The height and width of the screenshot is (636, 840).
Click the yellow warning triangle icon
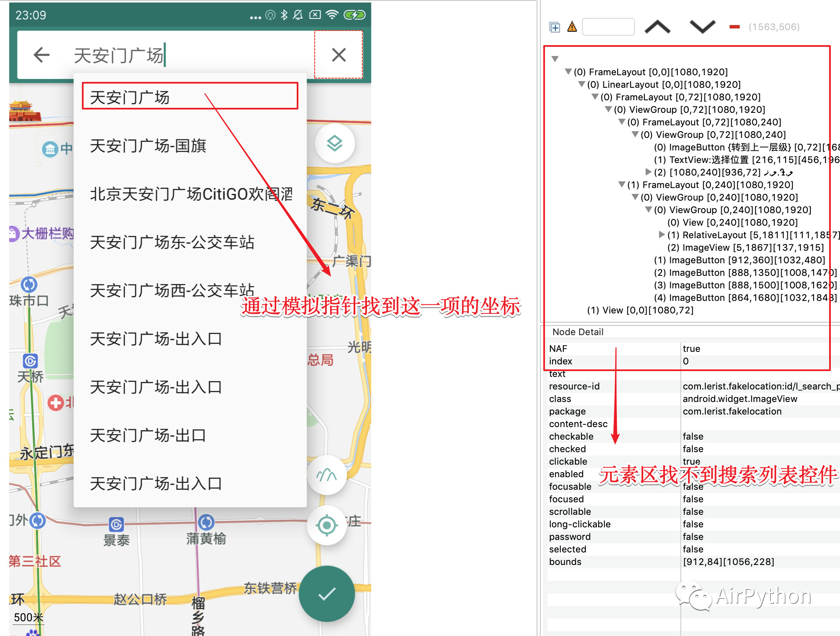click(x=572, y=27)
